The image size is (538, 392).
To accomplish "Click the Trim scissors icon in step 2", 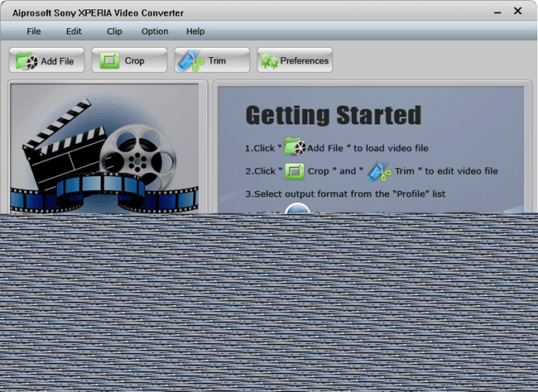I will (x=379, y=171).
